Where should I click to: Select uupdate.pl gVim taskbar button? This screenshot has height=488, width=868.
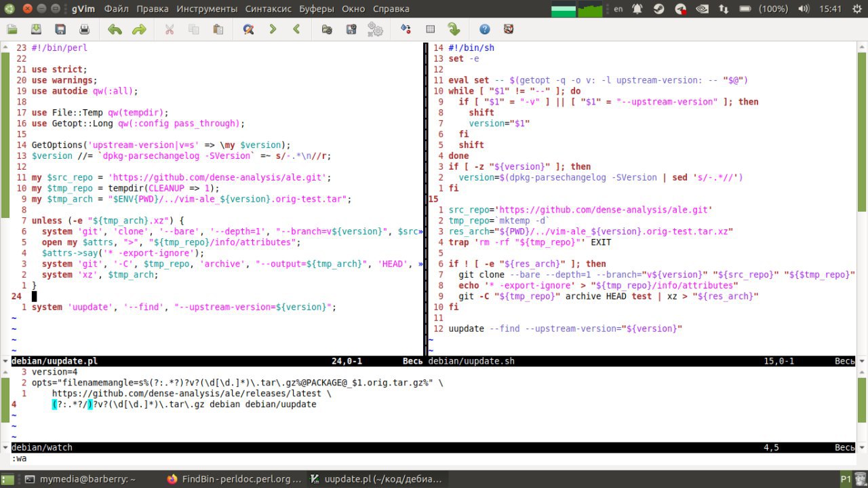tap(376, 479)
